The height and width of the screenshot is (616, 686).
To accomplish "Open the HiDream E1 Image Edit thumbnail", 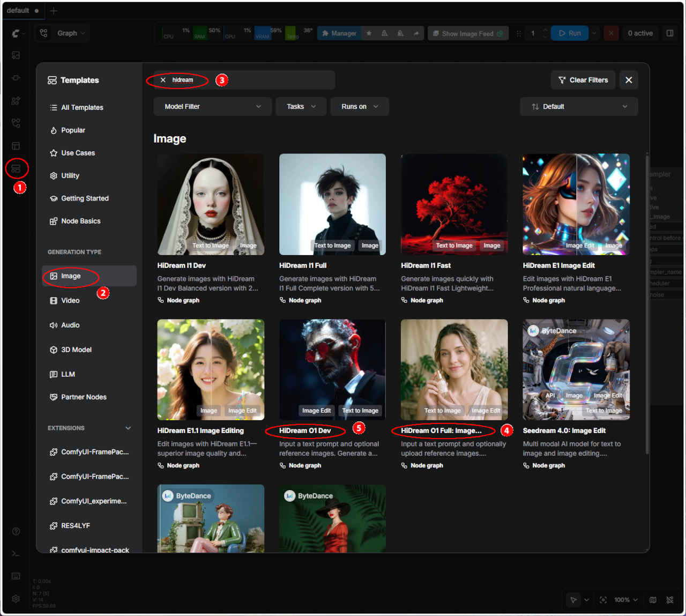I will 576,204.
